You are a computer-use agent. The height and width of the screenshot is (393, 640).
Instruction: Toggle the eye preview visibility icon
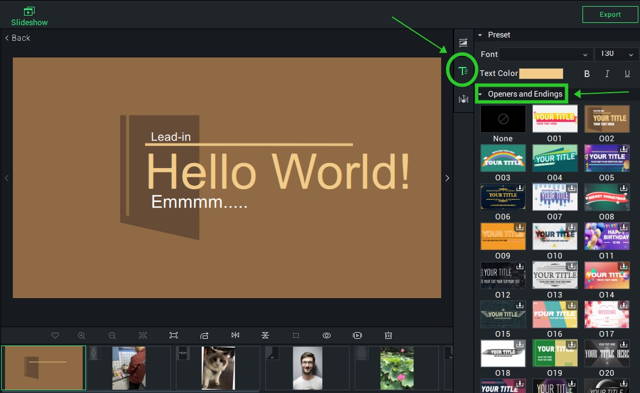pos(327,335)
